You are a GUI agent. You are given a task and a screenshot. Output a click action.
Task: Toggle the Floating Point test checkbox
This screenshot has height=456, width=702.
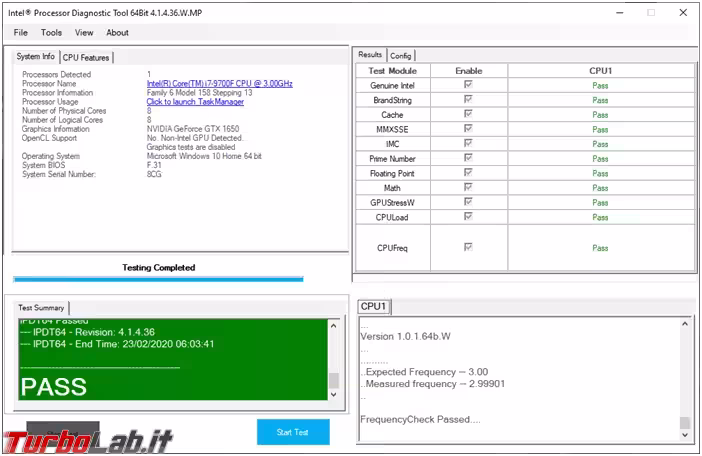tap(468, 172)
